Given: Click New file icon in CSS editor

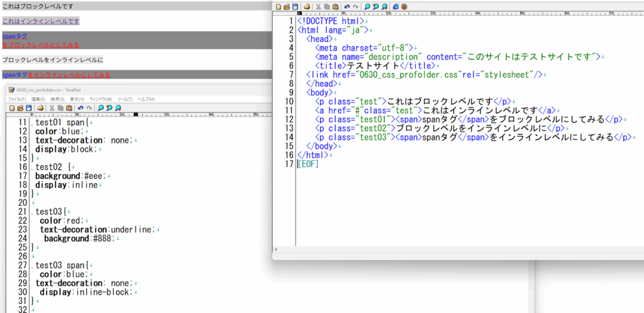Looking at the screenshot, I should point(12,108).
